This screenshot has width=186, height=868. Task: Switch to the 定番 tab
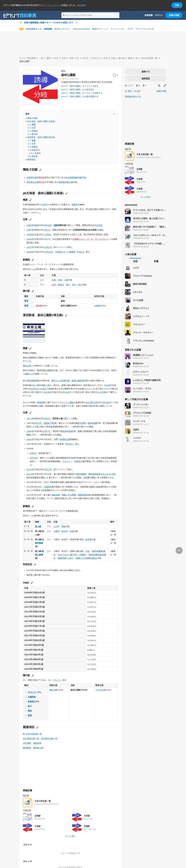pyautogui.click(x=156, y=261)
